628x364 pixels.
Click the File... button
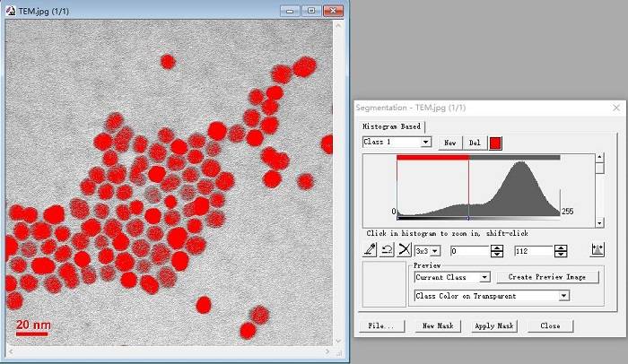[x=381, y=326]
